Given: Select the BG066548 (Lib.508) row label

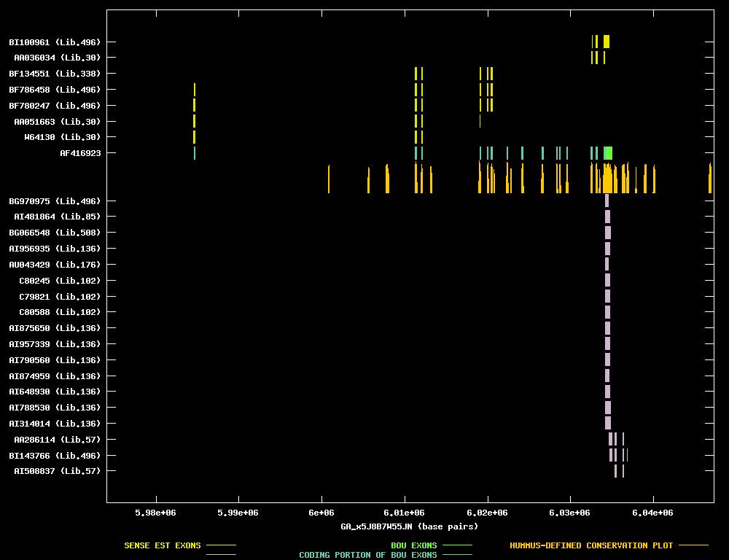Looking at the screenshot, I should pyautogui.click(x=55, y=233).
